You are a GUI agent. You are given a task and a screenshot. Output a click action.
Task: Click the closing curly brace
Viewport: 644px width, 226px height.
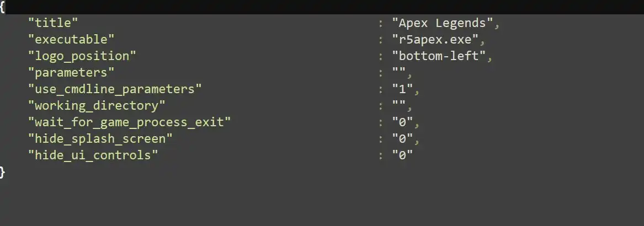coord(3,171)
